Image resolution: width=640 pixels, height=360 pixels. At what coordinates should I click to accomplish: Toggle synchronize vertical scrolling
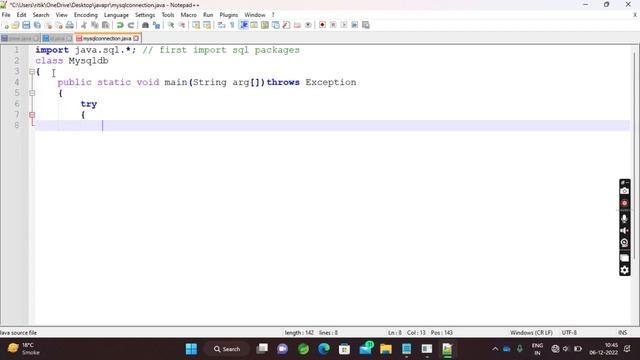click(196, 25)
